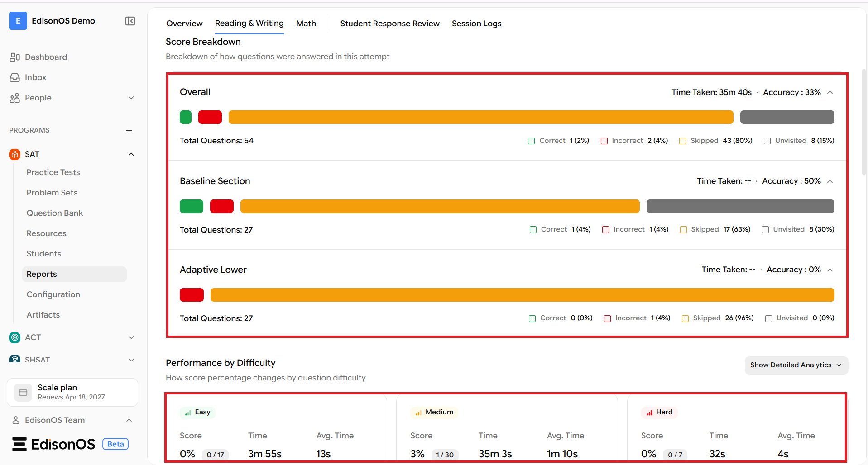
Task: Click the orange skipped bar in Overall
Action: point(481,117)
